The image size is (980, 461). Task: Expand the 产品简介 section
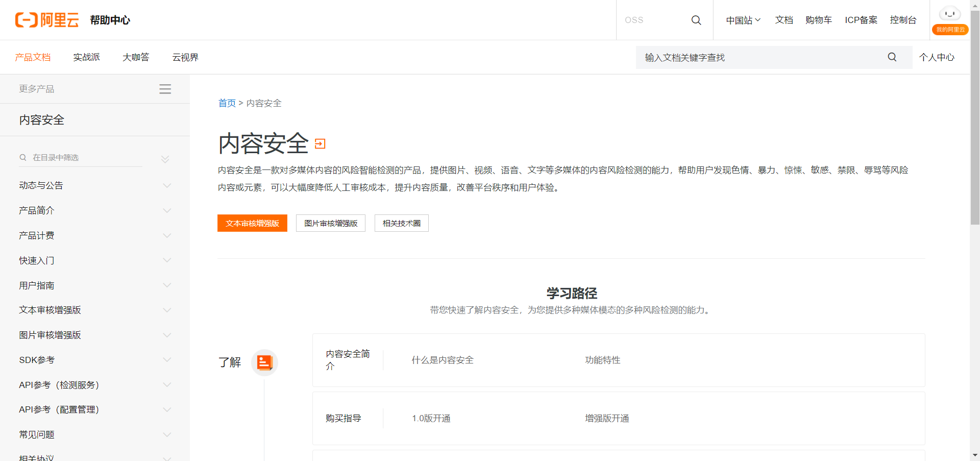click(166, 210)
